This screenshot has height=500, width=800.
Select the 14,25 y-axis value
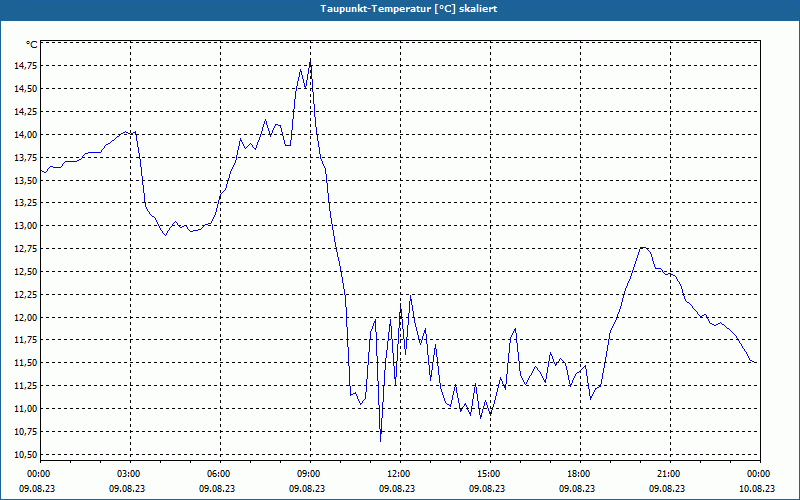pyautogui.click(x=27, y=112)
